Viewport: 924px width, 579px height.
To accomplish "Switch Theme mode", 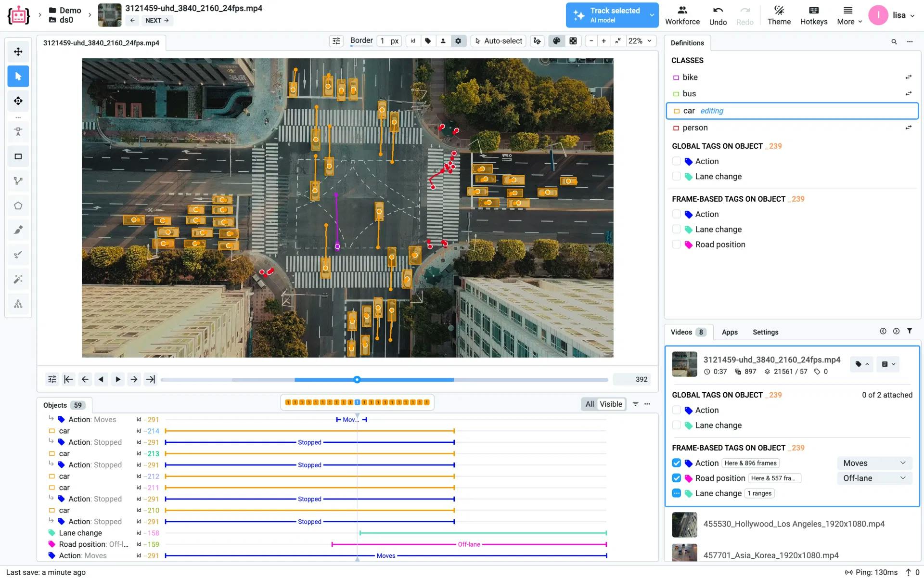I will (779, 15).
